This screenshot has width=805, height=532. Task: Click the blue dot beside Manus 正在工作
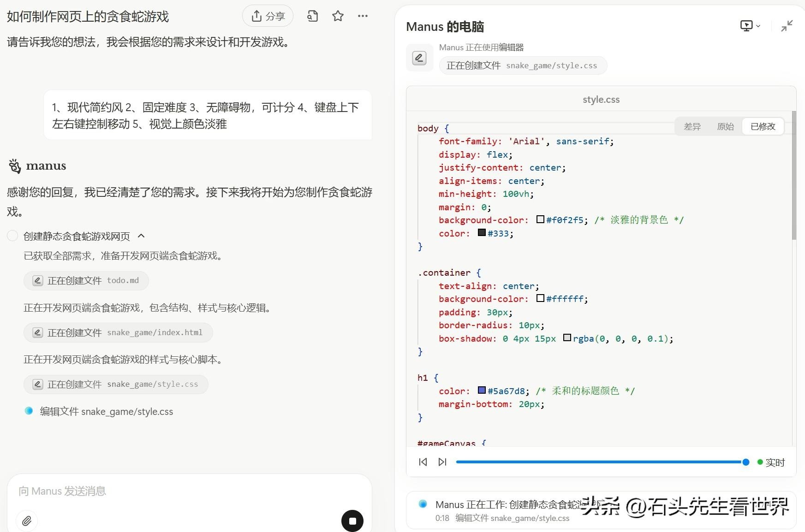point(423,504)
